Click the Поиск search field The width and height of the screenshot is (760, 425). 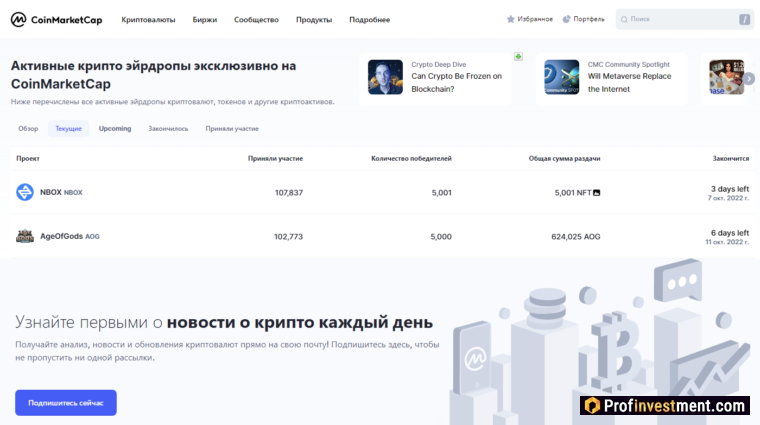click(x=684, y=19)
